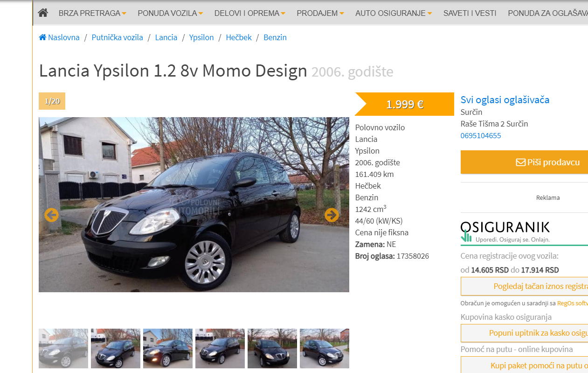Select the Hečbek breadcrumb link
The height and width of the screenshot is (373, 588).
point(239,37)
